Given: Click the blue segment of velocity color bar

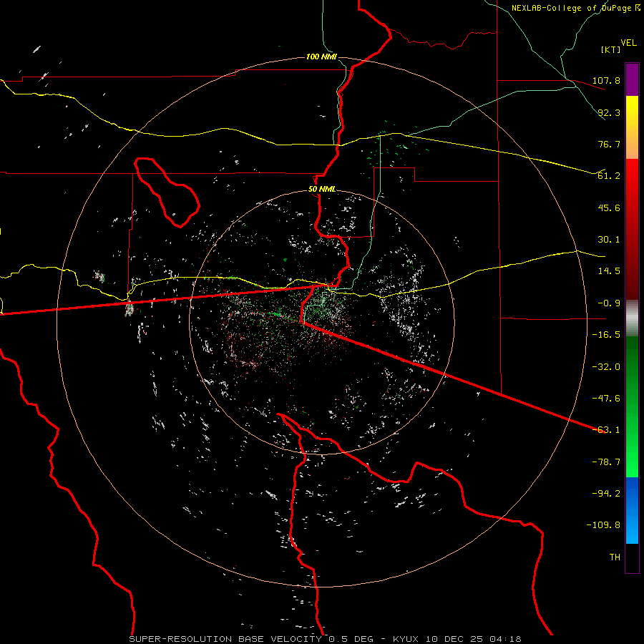Looking at the screenshot, I should [632, 510].
